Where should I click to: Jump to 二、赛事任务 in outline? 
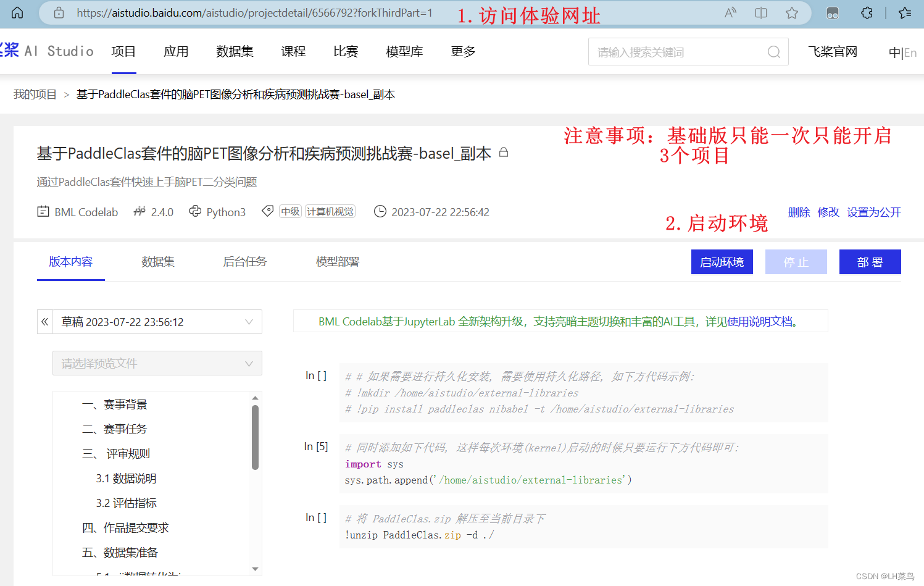click(115, 429)
